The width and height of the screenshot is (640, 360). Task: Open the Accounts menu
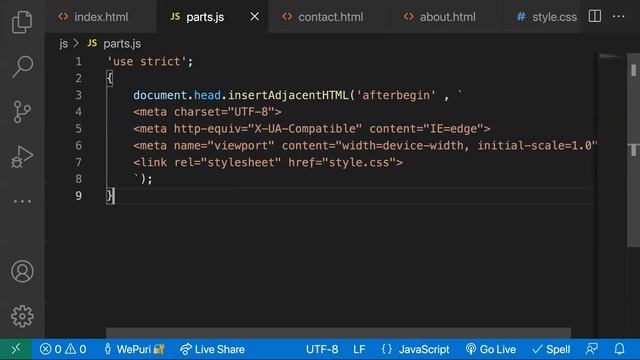pos(22,271)
